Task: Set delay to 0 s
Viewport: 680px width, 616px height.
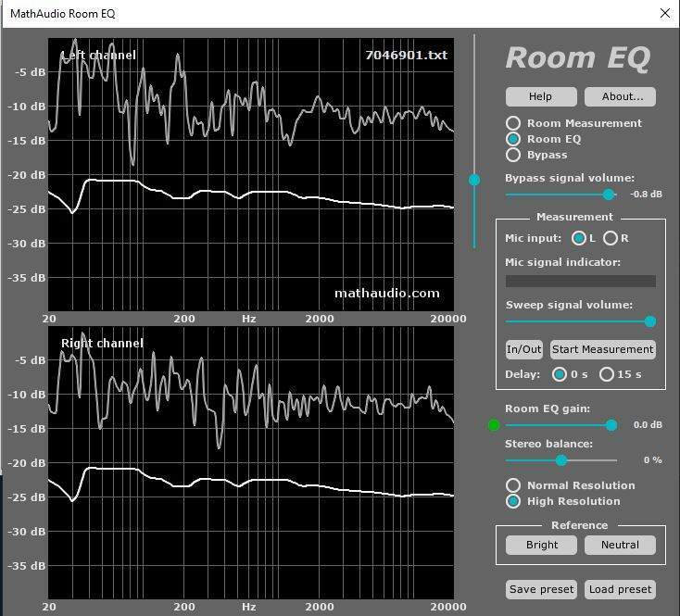Action: [x=559, y=374]
